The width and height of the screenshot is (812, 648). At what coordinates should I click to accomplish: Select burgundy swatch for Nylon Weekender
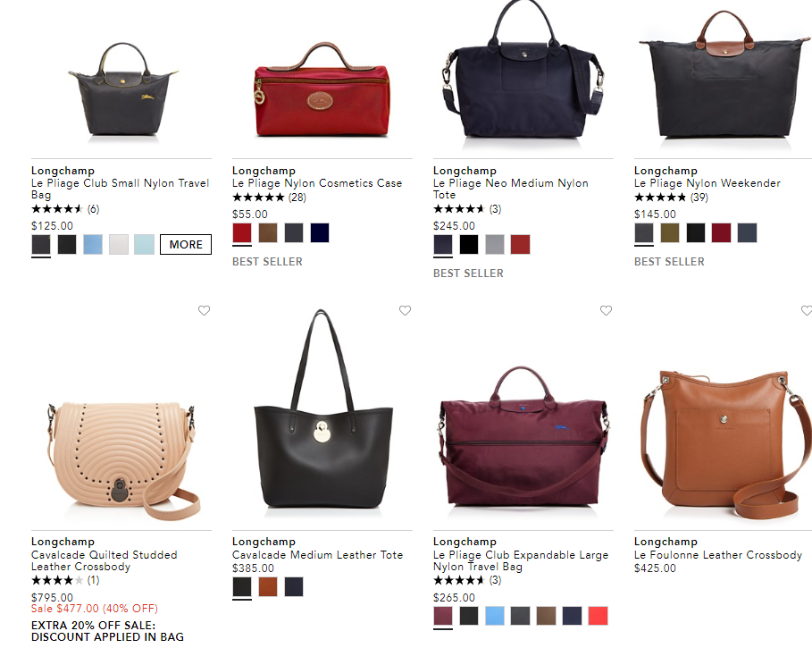pos(722,233)
